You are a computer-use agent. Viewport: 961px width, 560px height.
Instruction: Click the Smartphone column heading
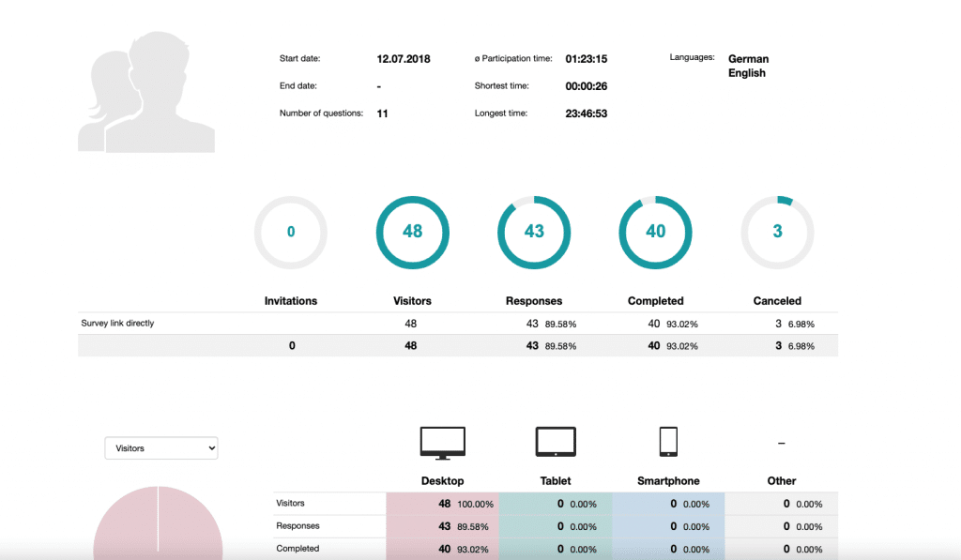(x=668, y=481)
